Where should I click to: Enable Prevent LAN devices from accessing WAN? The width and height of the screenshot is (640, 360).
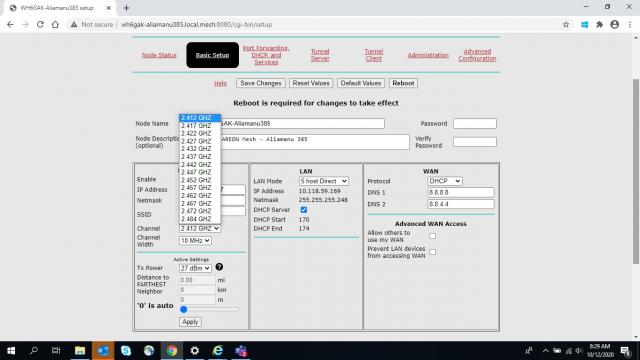(432, 252)
